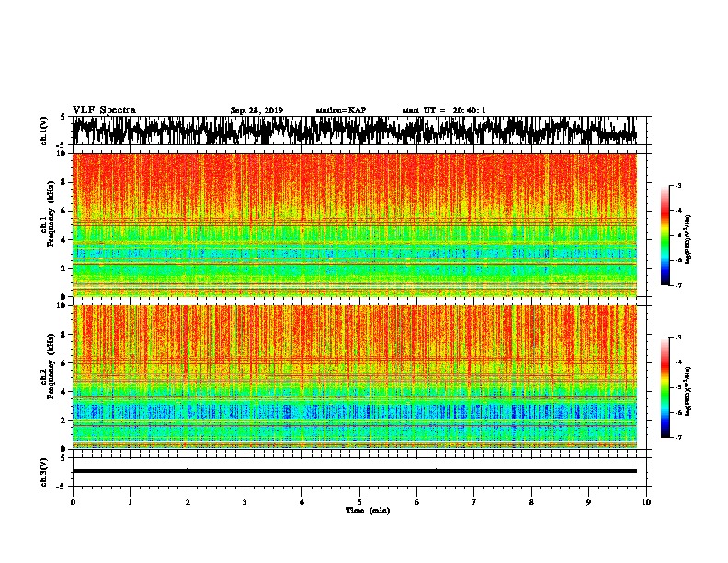
Task: Click the 'Time (min)' axis label
Action: [x=368, y=511]
